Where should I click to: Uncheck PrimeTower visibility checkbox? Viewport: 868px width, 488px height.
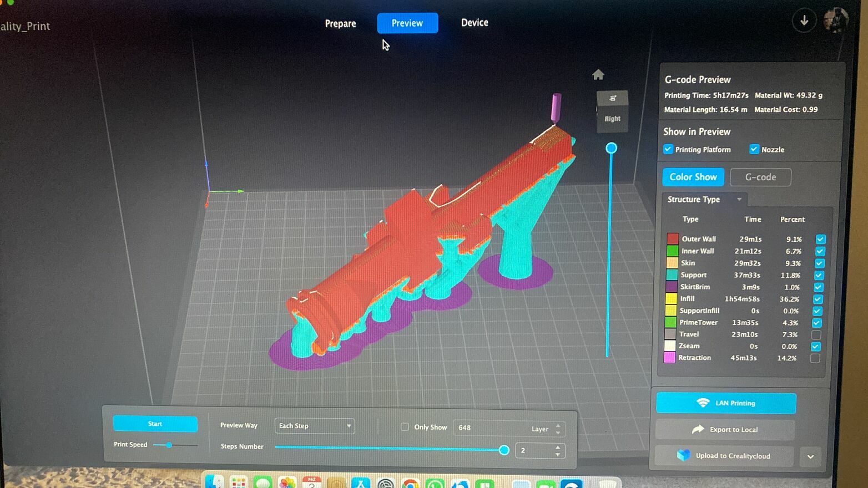(816, 323)
